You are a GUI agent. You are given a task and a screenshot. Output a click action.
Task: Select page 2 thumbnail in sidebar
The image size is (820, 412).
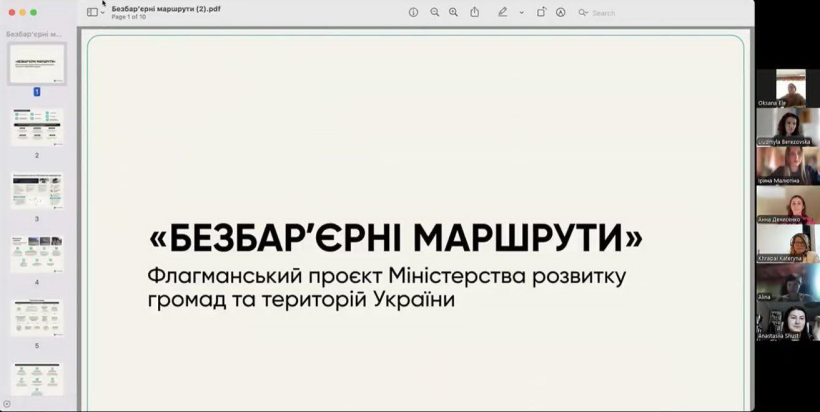tap(37, 127)
